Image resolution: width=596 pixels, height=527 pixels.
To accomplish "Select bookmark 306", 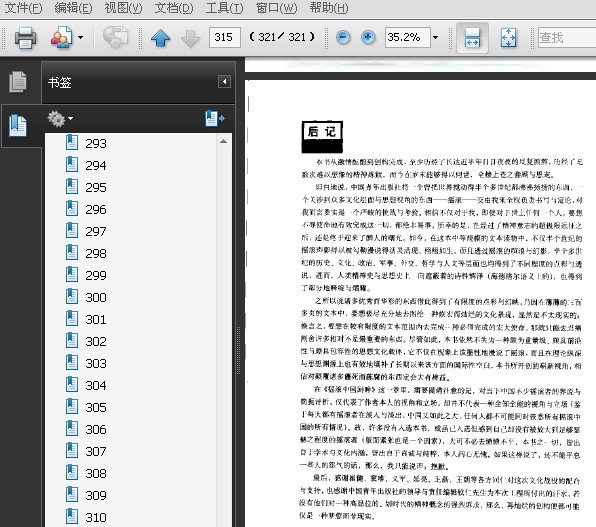I will click(x=96, y=430).
